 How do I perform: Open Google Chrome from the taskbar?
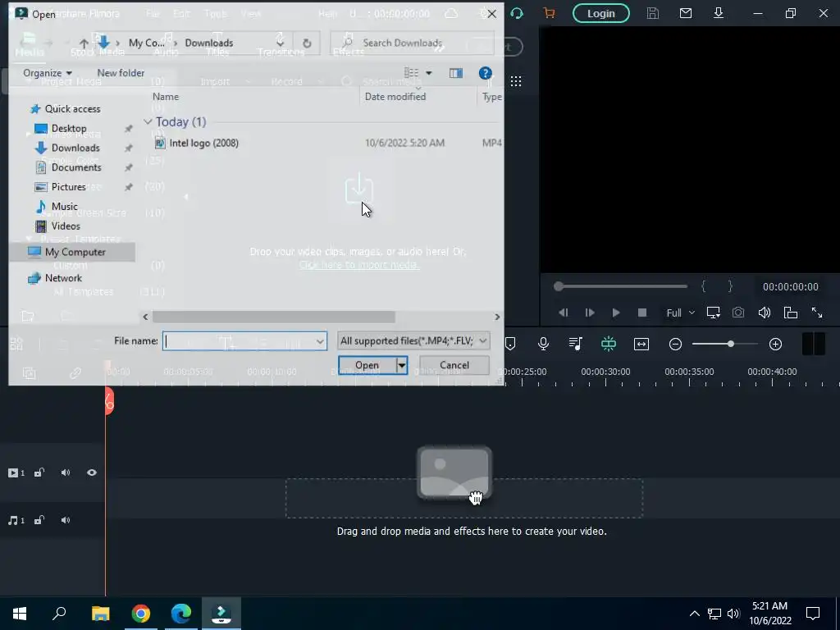coord(141,614)
